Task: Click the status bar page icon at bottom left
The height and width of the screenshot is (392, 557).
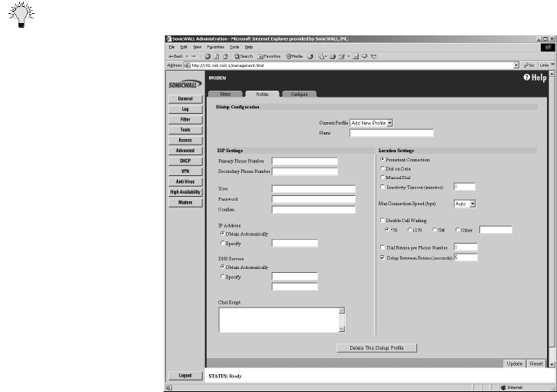Action: point(169,387)
